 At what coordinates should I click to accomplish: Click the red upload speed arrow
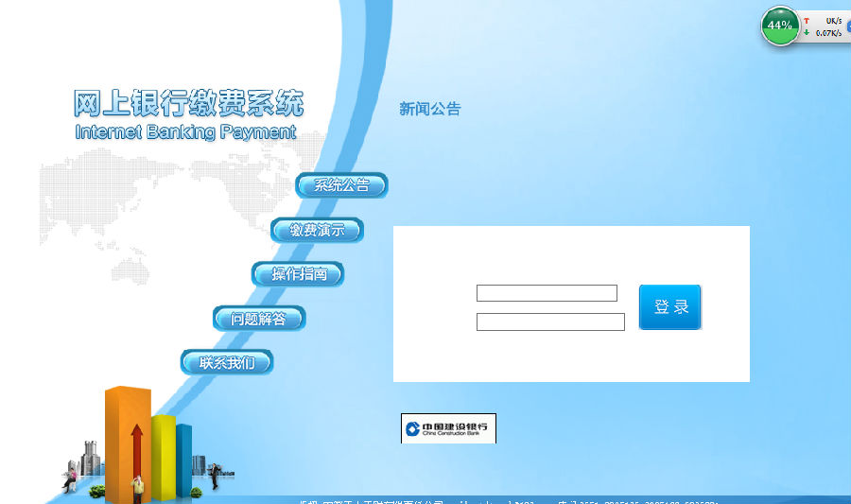coord(807,20)
